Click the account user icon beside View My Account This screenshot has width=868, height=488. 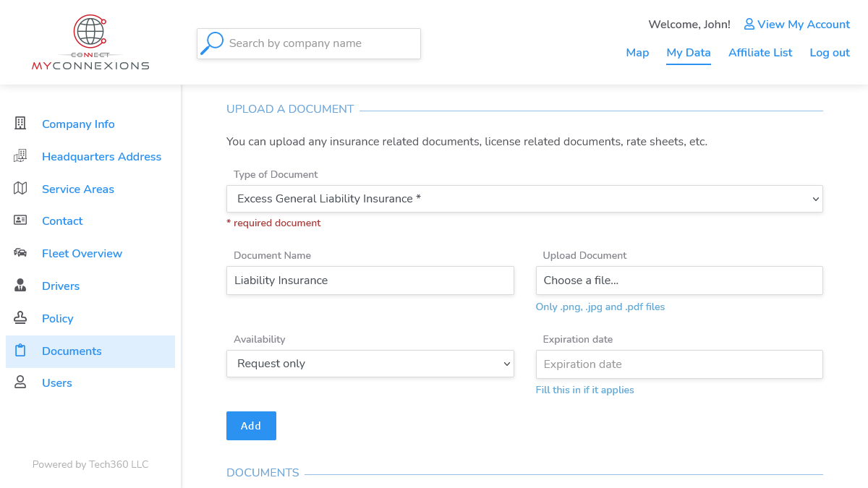coord(749,24)
